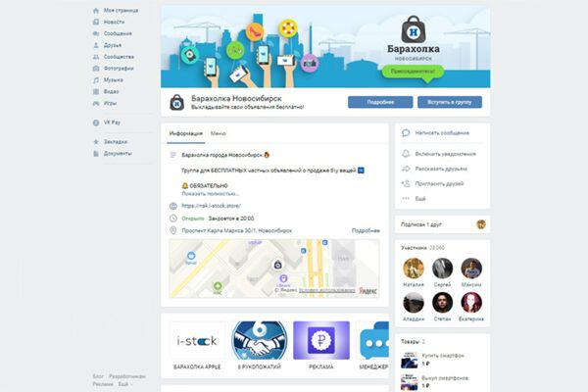The width and height of the screenshot is (588, 392).
Task: Click the bag marker on the map
Action: pos(278,265)
